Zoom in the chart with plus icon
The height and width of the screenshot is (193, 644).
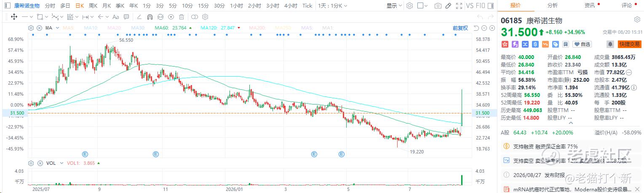492,28
